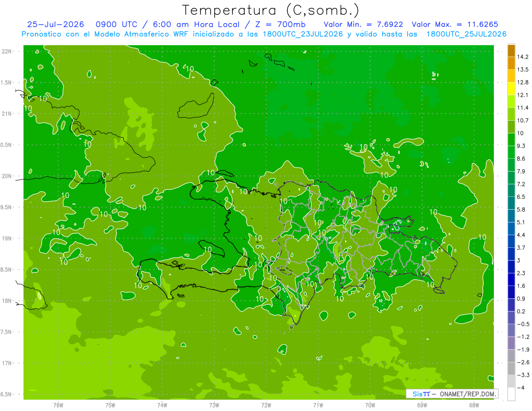Screen dimensions: 532x411
Task: Select the gray color bar segment between -3.3 and -2.6
Action: [511, 369]
